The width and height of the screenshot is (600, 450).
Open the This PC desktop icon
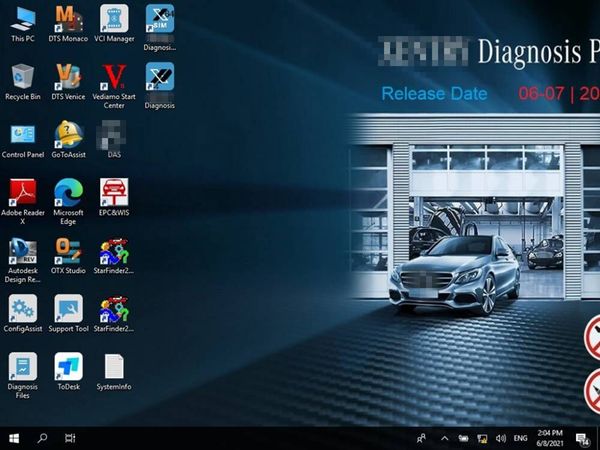23,24
